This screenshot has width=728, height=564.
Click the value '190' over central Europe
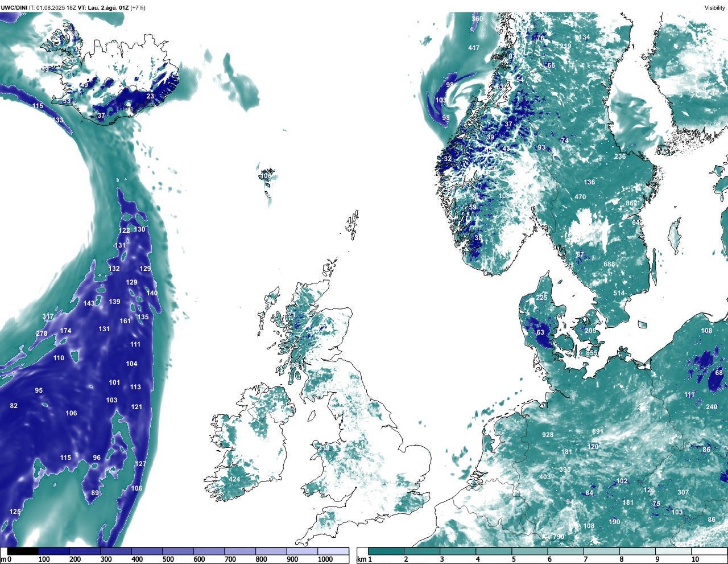(614, 522)
